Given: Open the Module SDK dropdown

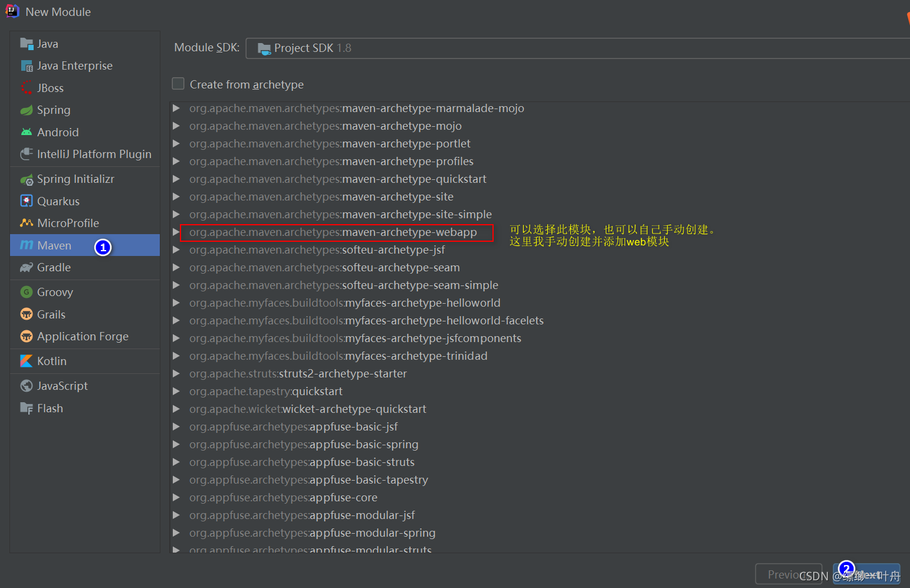Looking at the screenshot, I should 578,48.
